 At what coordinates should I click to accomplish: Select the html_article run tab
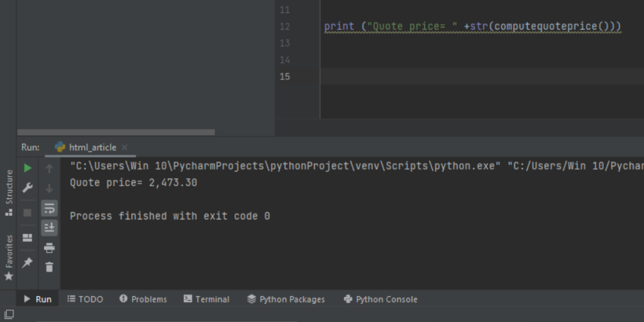tap(92, 147)
